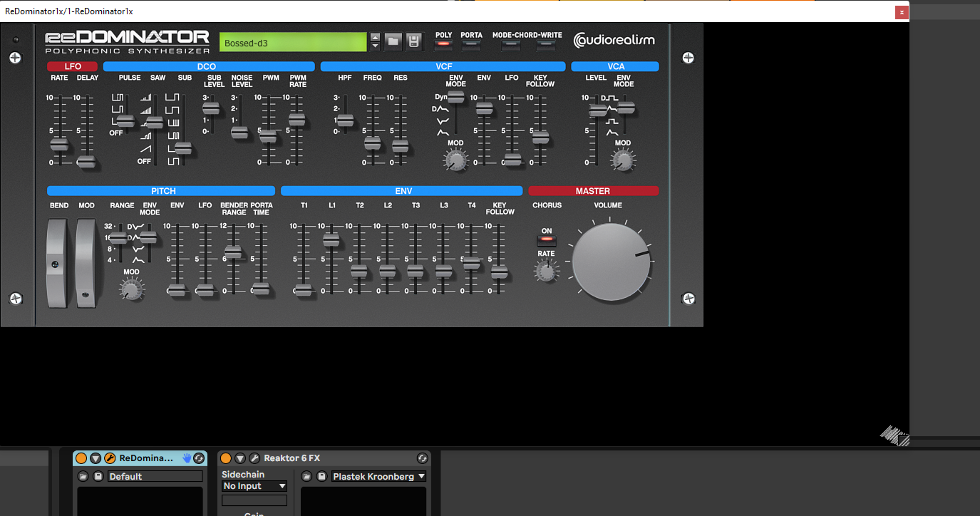Click the MOD wheel
The width and height of the screenshot is (980, 516).
click(86, 263)
